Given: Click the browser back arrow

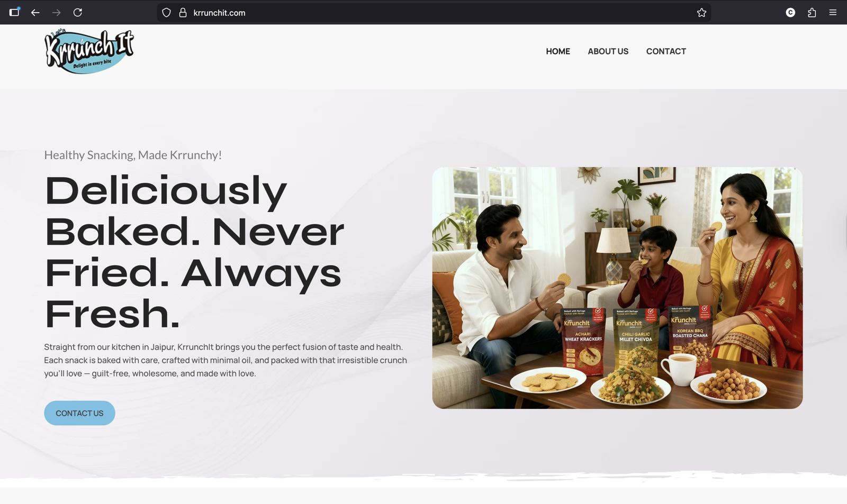Looking at the screenshot, I should click(x=35, y=13).
